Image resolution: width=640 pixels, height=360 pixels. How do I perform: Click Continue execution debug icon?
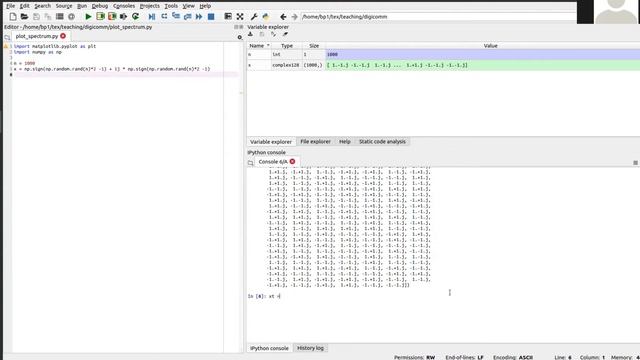pos(199,17)
